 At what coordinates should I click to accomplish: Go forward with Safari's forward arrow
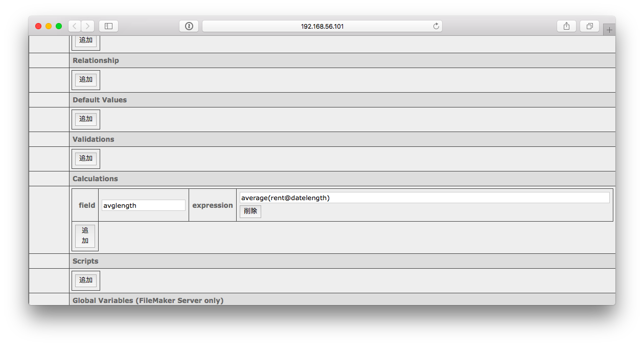pyautogui.click(x=88, y=26)
